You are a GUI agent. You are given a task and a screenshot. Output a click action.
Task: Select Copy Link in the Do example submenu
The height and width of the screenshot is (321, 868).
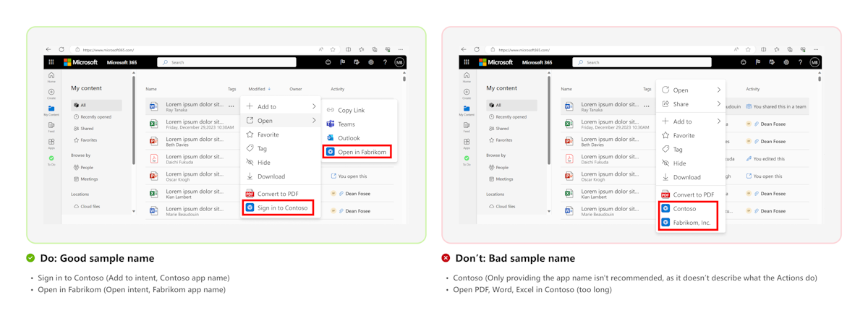point(346,110)
